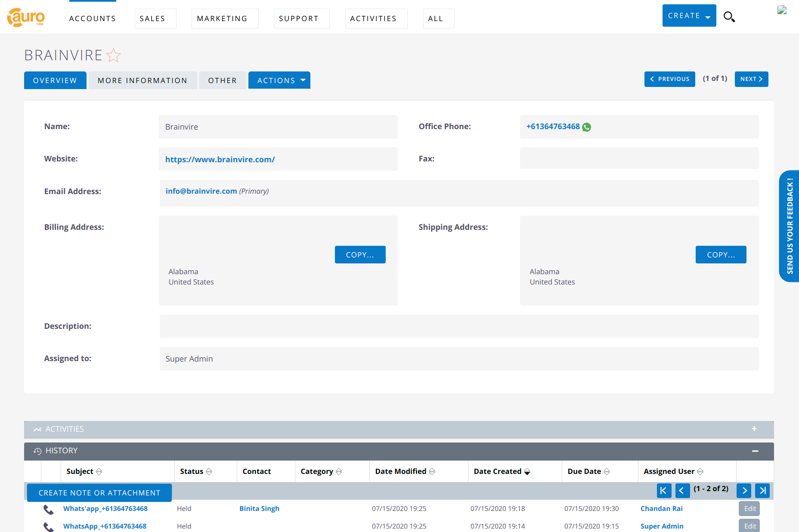Edit the WhatsApp_+61364763468 history entry
Image resolution: width=799 pixels, height=532 pixels.
pyautogui.click(x=749, y=526)
